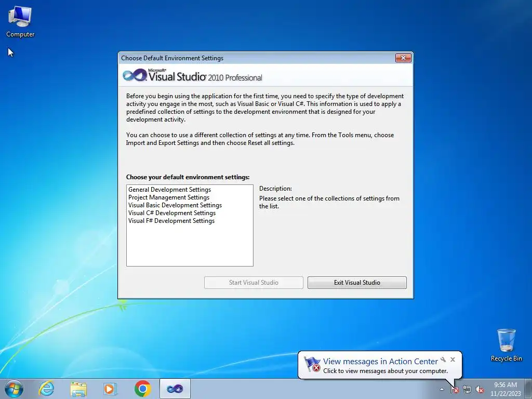Image resolution: width=532 pixels, height=399 pixels.
Task: Click the Windows Start orb
Action: pyautogui.click(x=14, y=389)
